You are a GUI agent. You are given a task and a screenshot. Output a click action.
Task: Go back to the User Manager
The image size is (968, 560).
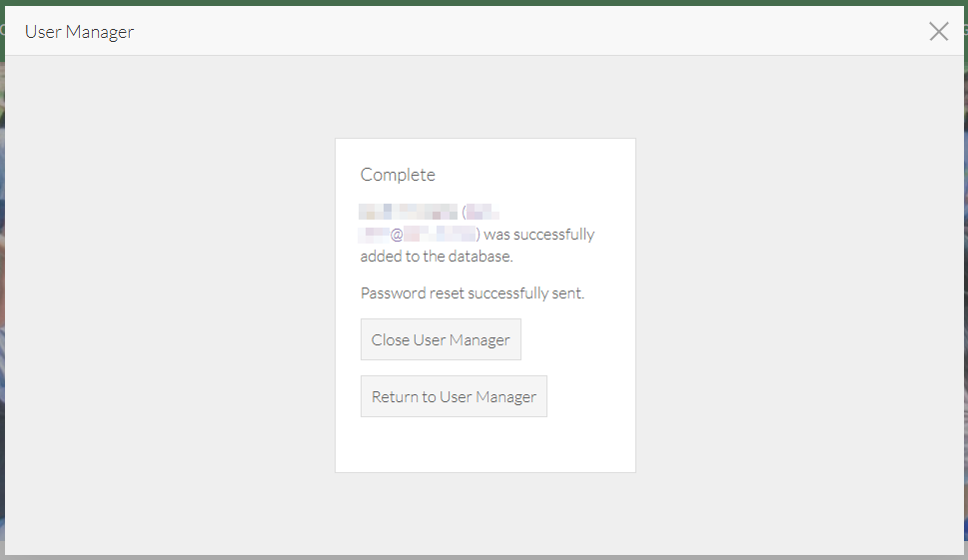coord(454,396)
